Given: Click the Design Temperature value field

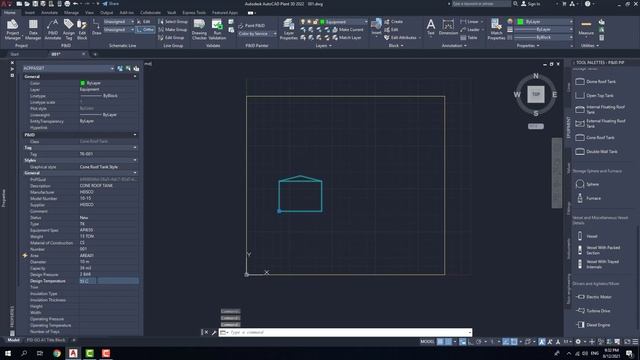Looking at the screenshot, I should [109, 281].
